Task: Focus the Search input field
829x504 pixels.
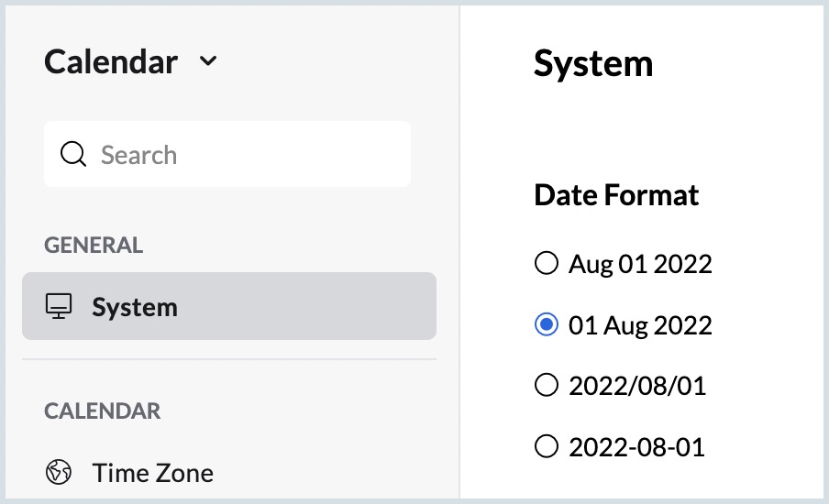Action: (x=248, y=154)
